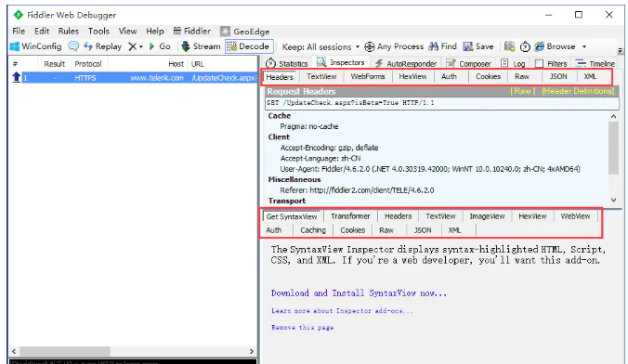Click the Browse Internet Explorer icon

(540, 46)
